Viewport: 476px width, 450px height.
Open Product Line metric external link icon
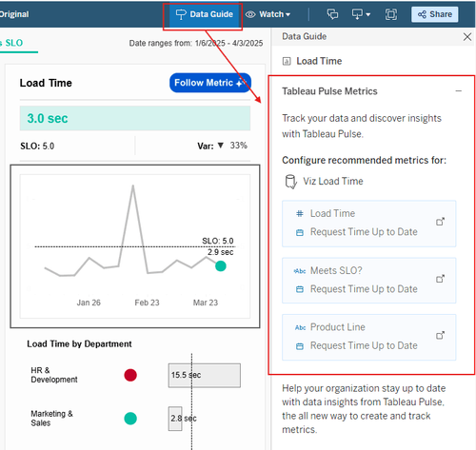pos(440,335)
